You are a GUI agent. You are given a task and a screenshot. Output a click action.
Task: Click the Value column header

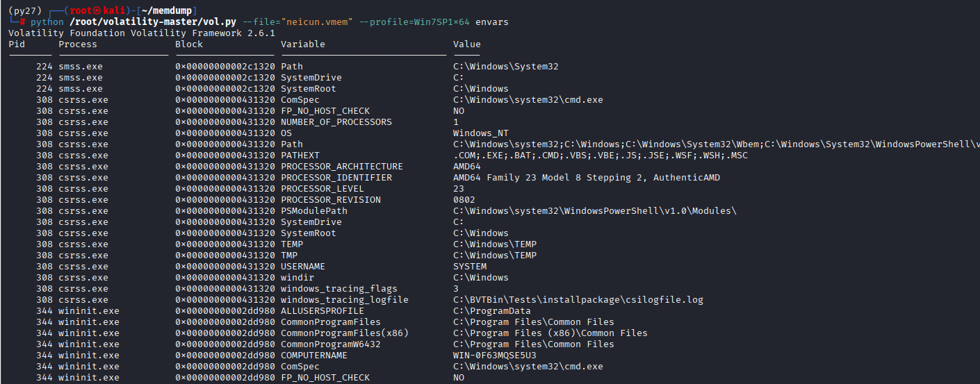point(467,44)
